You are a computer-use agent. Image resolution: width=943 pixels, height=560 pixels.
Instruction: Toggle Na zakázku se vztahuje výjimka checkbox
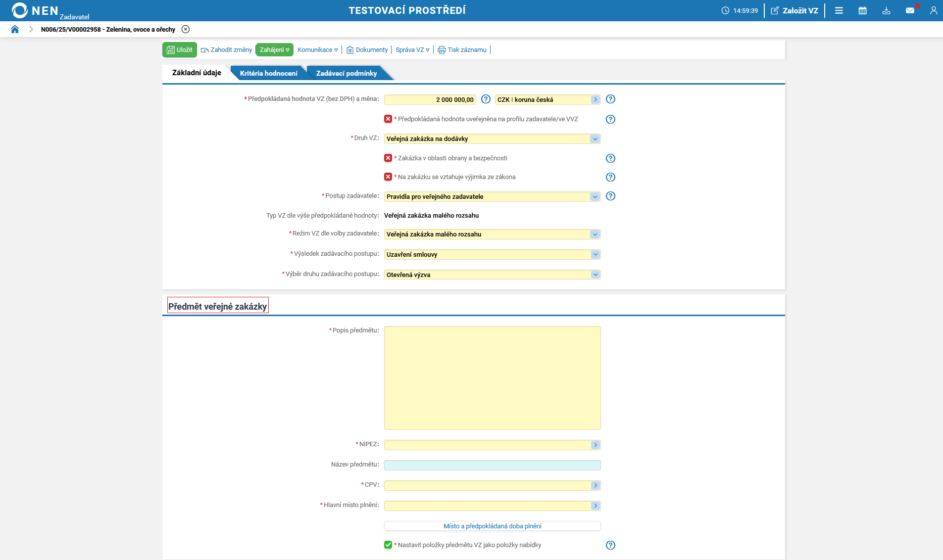point(388,177)
